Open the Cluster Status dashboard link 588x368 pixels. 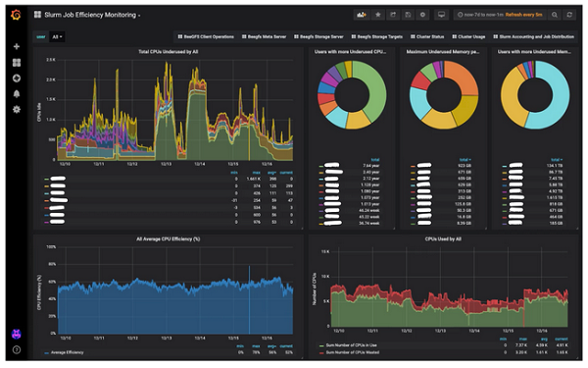[x=427, y=37]
